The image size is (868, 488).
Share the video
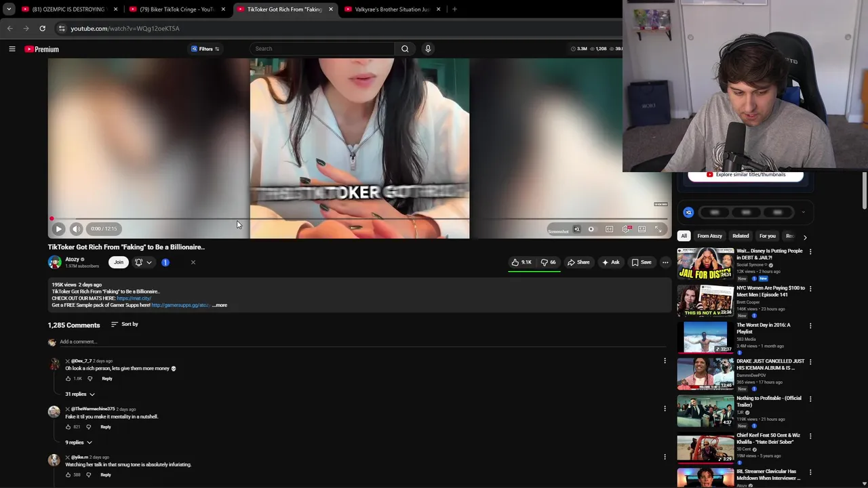coord(578,262)
